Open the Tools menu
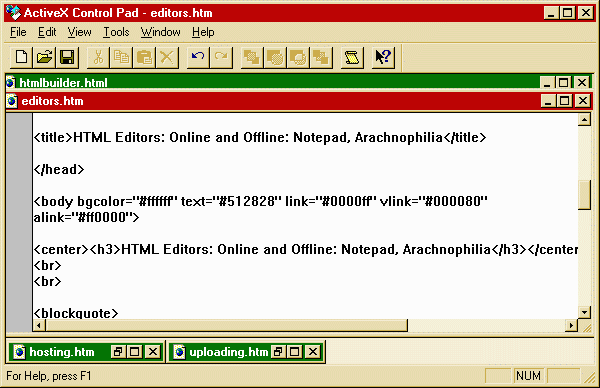The width and height of the screenshot is (600, 388). tap(116, 32)
